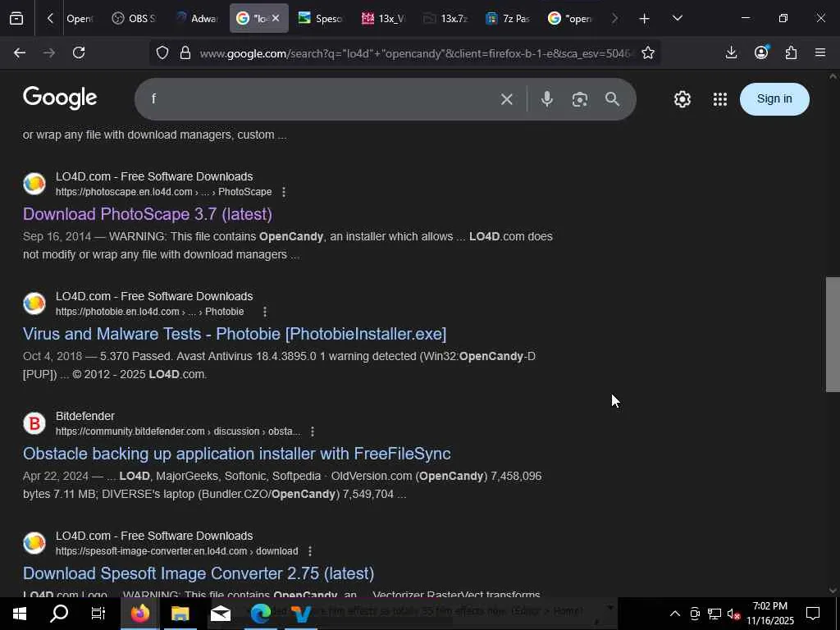Click the photobie.en.lo4d.com URL text
The width and height of the screenshot is (840, 630).
click(x=117, y=312)
